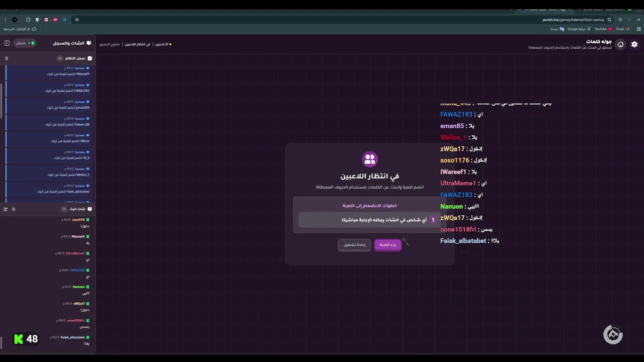
Task: Click the blue sound-wave extension icon
Action: click(x=64, y=20)
